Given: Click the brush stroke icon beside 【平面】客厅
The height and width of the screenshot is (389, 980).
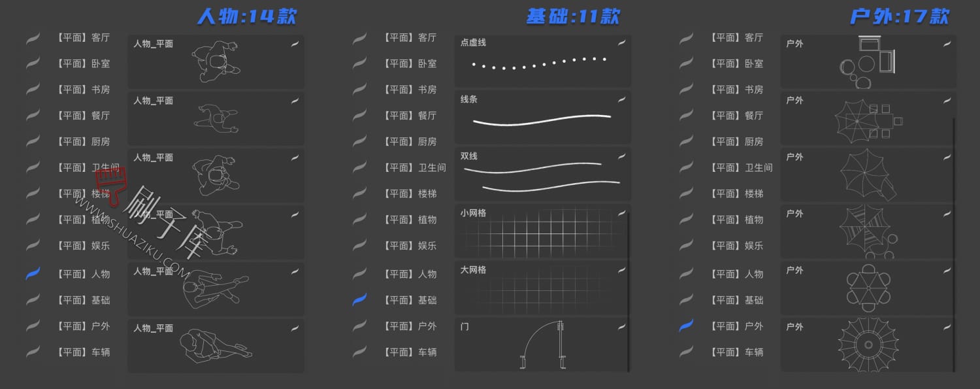Looking at the screenshot, I should tap(32, 37).
